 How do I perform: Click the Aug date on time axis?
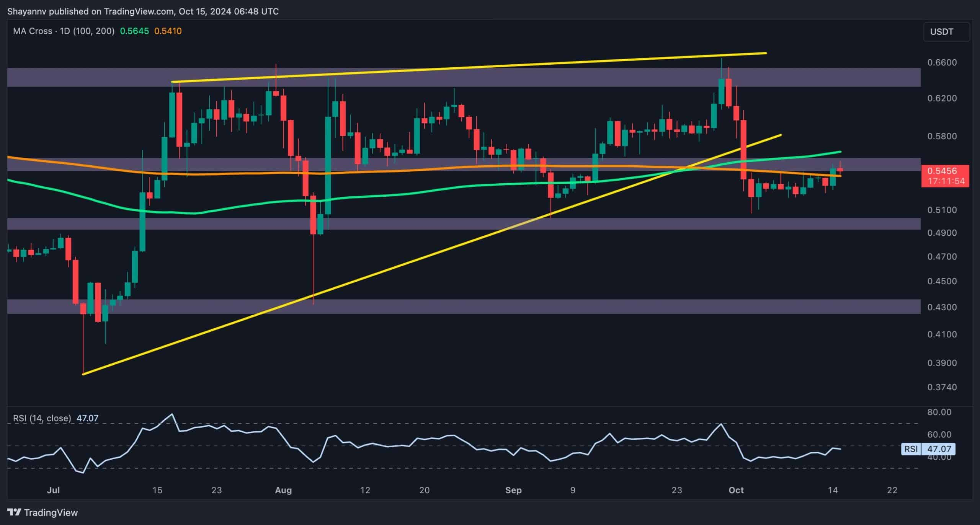(x=283, y=490)
